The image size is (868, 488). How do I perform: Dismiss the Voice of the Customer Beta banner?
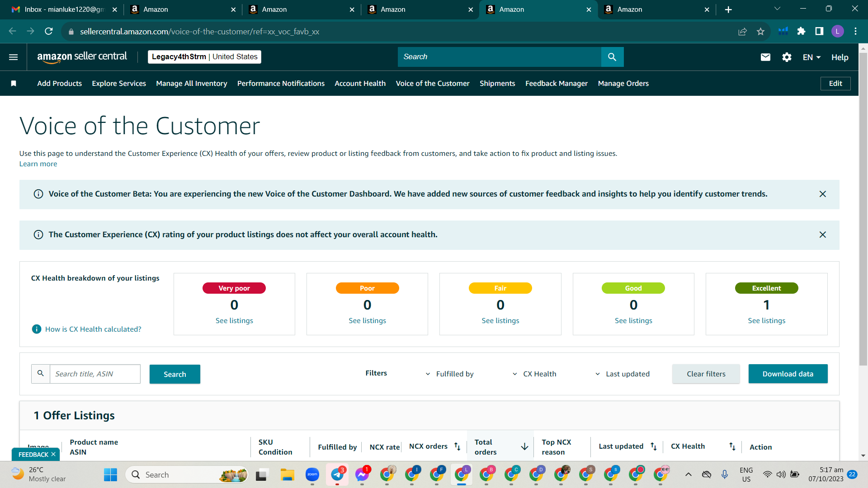click(823, 194)
